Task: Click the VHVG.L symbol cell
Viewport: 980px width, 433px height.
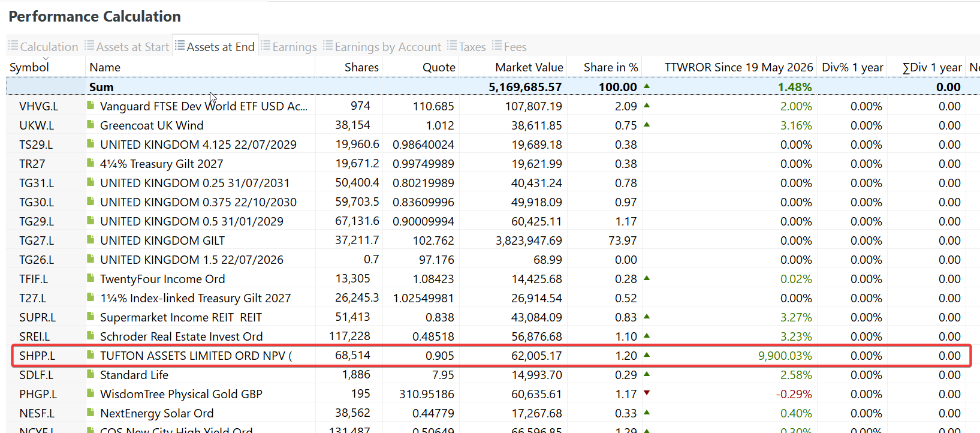Action: [39, 106]
